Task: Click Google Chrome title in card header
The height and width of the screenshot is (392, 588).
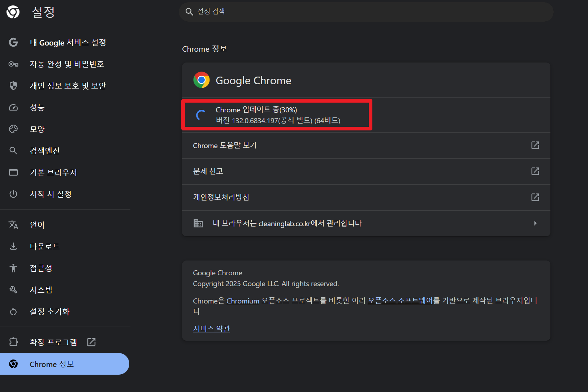Action: tap(254, 81)
